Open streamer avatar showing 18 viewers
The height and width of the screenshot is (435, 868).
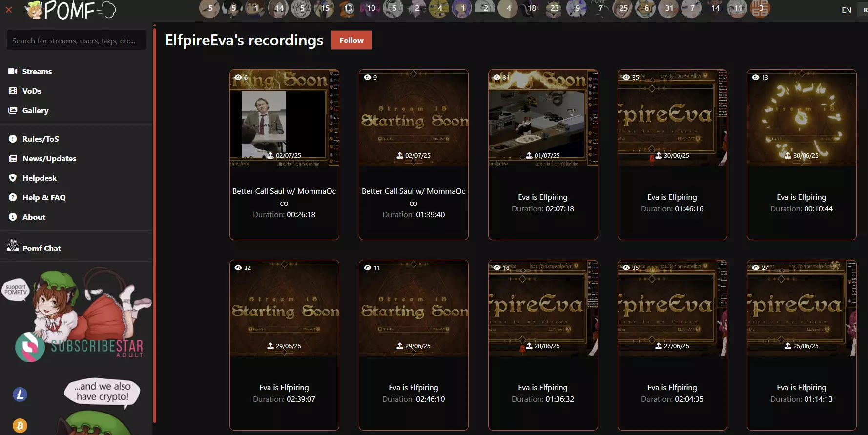(x=531, y=8)
